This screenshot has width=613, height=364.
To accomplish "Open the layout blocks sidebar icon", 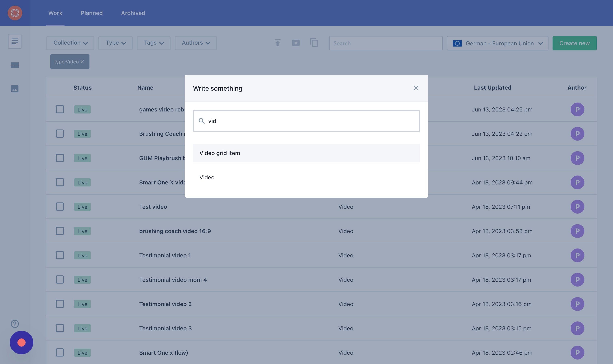I will coord(15,65).
